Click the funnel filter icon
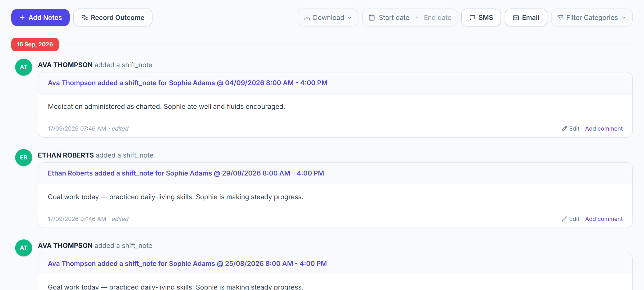The image size is (644, 290). (560, 18)
